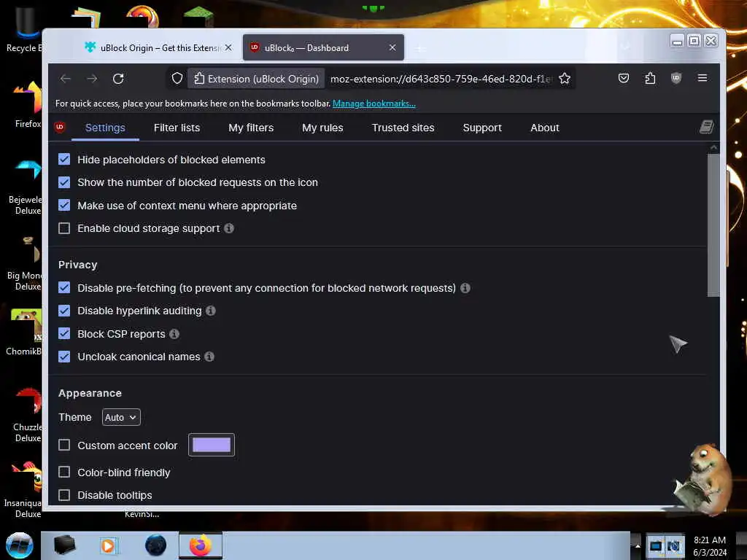This screenshot has height=560, width=747.
Task: Go back using the browser back arrow
Action: [66, 79]
